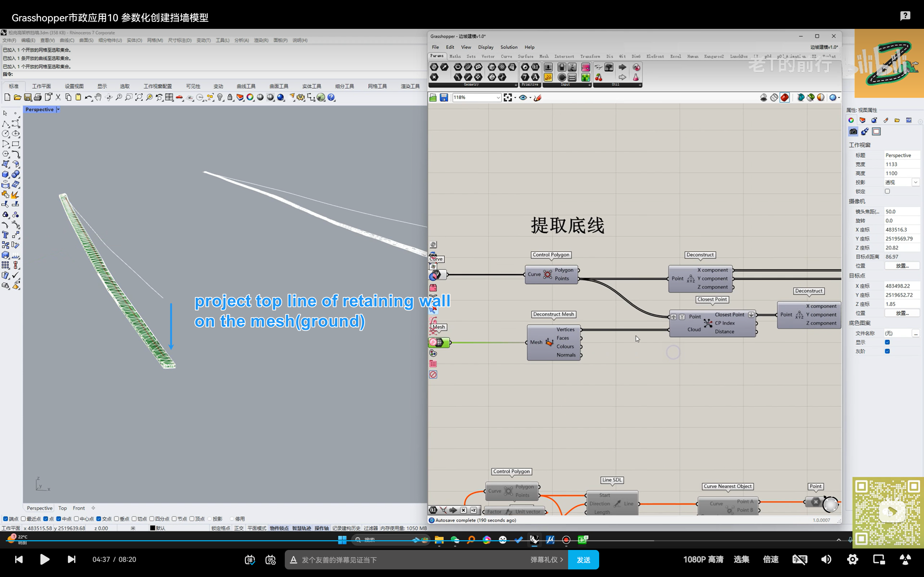Viewport: 924px width, 577px height.
Task: Expand the 投影 projection dropdown
Action: 915,182
